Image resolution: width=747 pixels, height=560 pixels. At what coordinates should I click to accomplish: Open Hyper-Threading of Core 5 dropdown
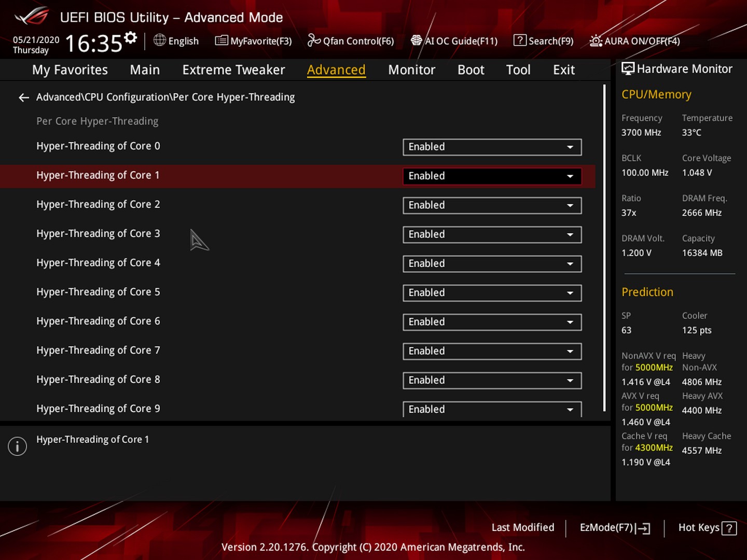492,292
